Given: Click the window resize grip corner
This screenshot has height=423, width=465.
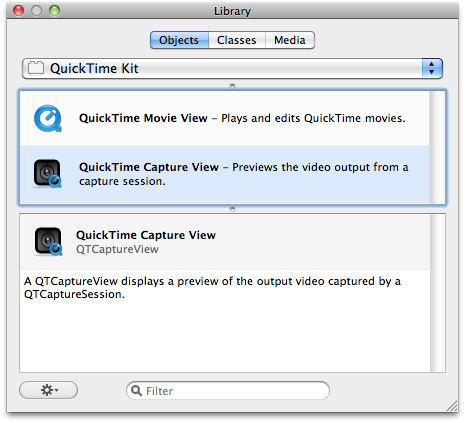Looking at the screenshot, I should pyautogui.click(x=452, y=406).
